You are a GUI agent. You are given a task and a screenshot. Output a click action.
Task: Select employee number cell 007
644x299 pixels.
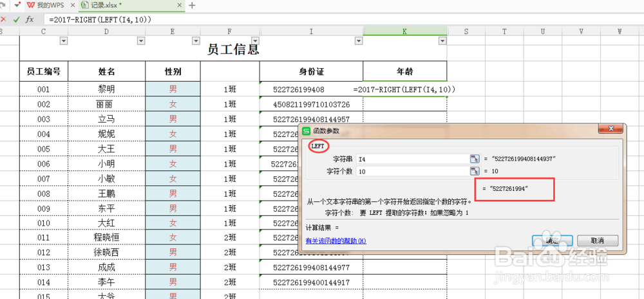[44, 178]
